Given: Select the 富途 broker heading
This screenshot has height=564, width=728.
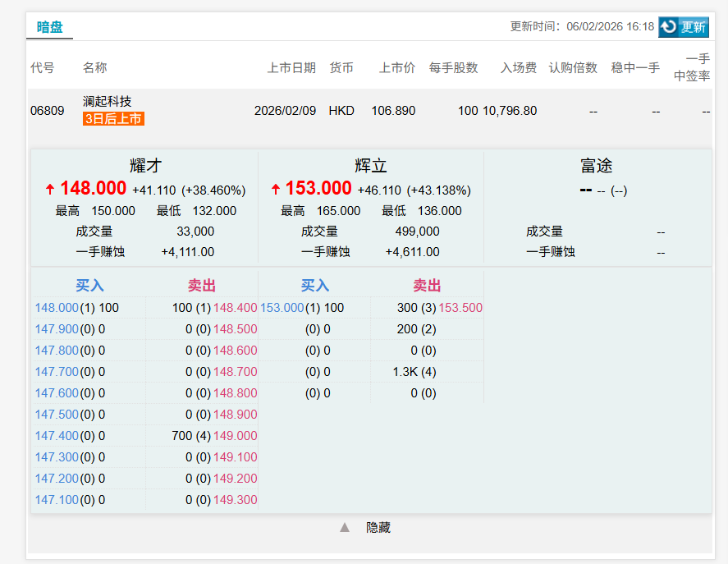Looking at the screenshot, I should pos(597,166).
